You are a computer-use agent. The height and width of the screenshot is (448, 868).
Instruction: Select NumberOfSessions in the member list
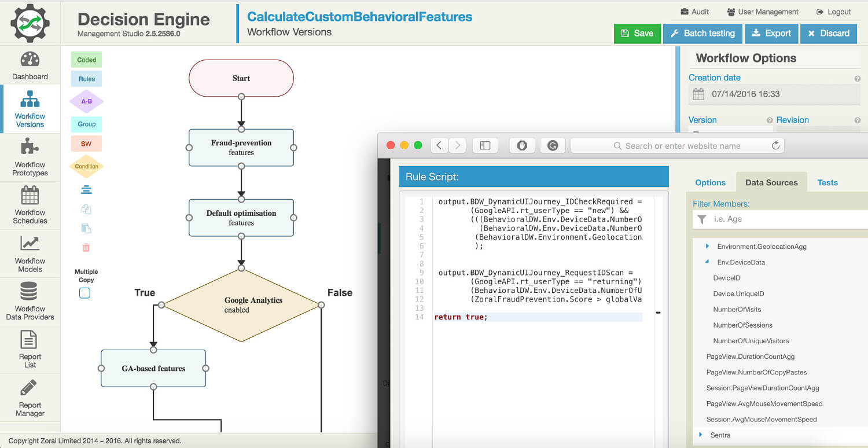point(742,325)
